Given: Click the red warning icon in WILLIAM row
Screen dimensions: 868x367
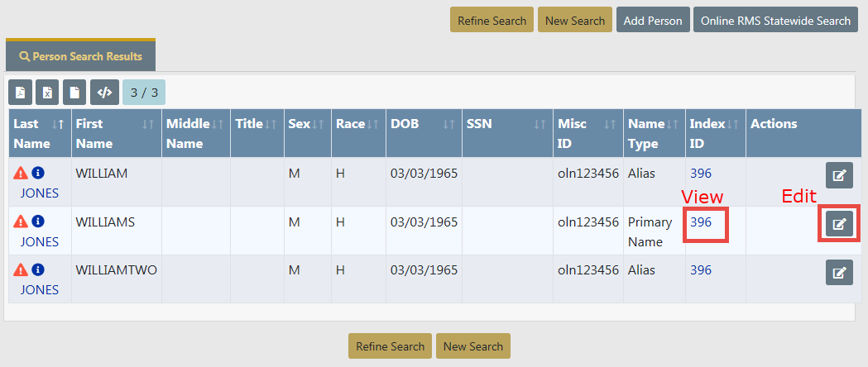Looking at the screenshot, I should [x=22, y=174].
